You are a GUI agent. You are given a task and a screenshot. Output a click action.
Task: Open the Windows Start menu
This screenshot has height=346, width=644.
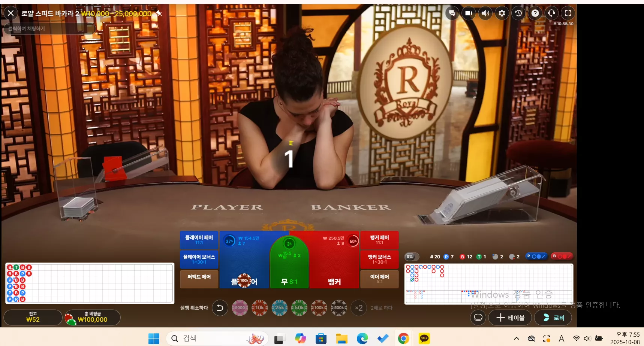154,339
